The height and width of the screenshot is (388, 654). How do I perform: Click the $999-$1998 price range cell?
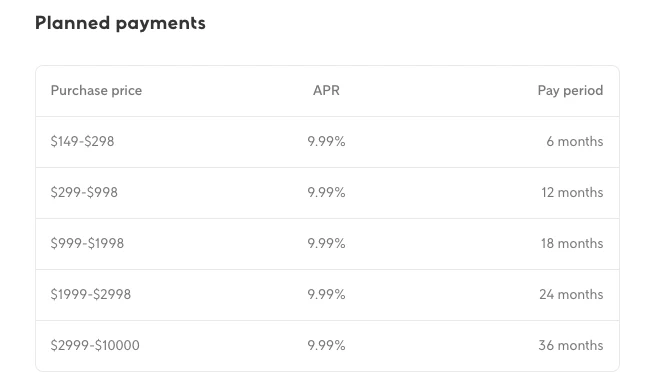tap(87, 243)
